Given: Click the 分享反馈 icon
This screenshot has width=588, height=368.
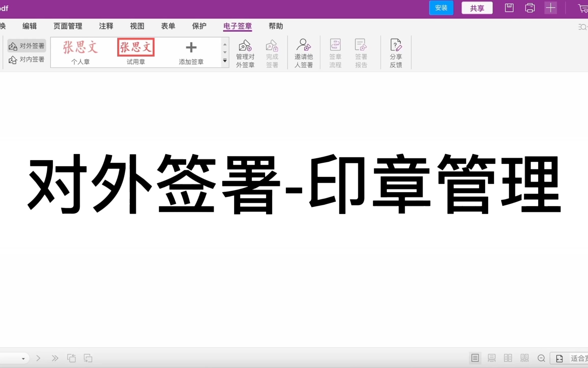Looking at the screenshot, I should coord(396,53).
